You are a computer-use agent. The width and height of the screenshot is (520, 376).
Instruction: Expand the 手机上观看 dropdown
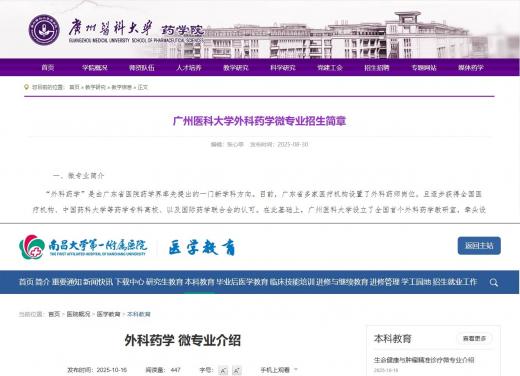tap(279, 370)
